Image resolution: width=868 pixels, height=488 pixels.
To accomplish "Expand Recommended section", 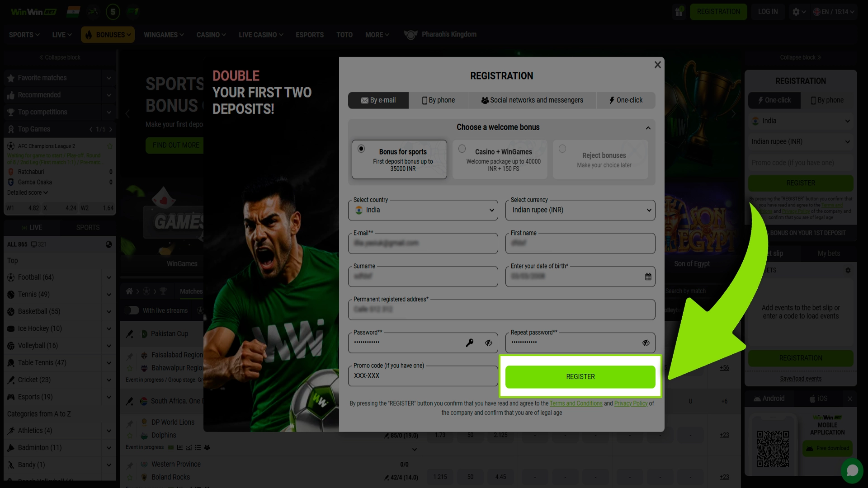I will (108, 95).
